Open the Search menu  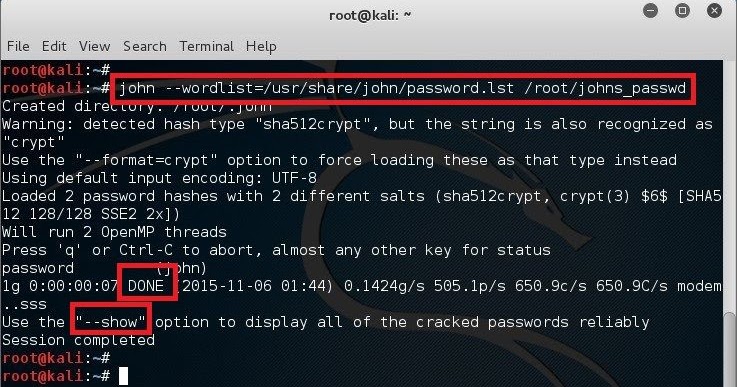tap(145, 46)
